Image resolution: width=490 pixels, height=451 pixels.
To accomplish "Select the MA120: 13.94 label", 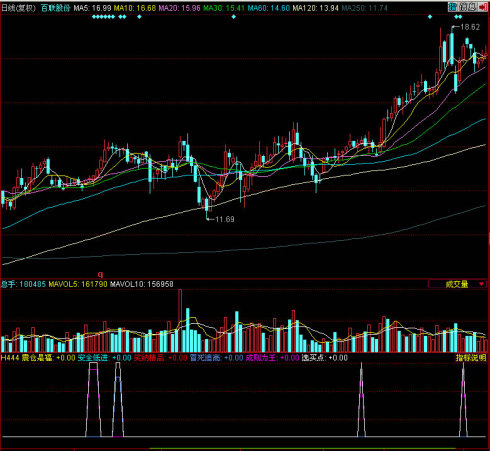I will [316, 8].
